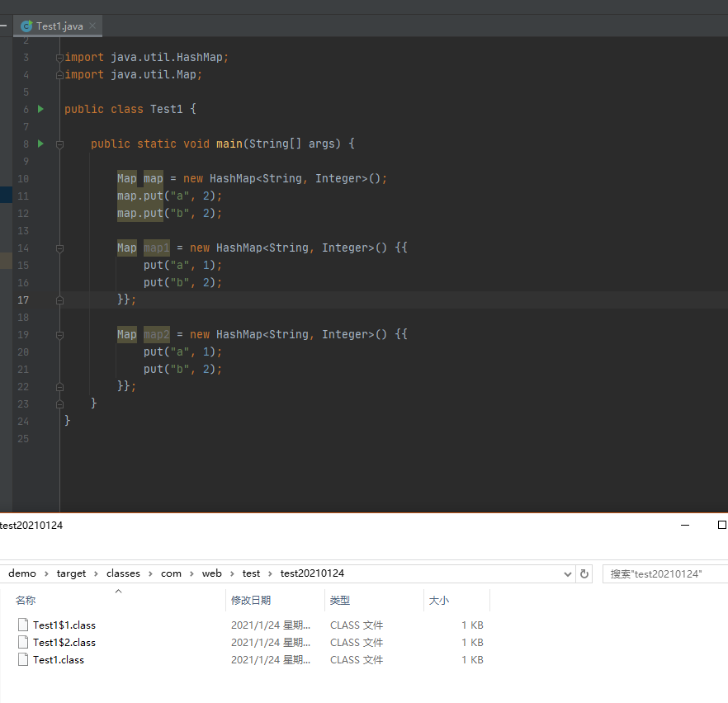Run class Test1 via line 6 gutter arrow
Screen dimensions: 728x703
(x=40, y=109)
